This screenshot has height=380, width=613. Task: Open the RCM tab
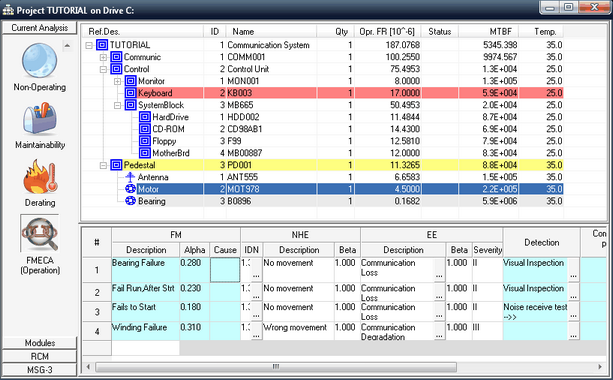(39, 357)
